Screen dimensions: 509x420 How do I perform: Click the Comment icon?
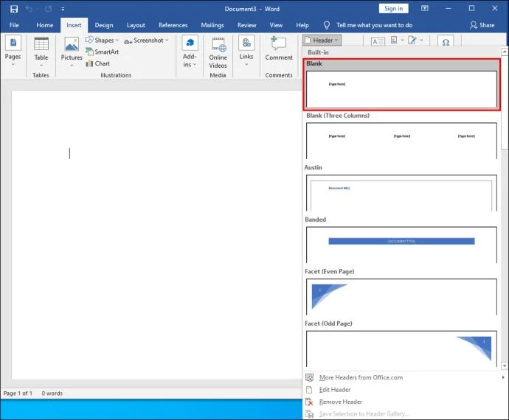pos(278,43)
